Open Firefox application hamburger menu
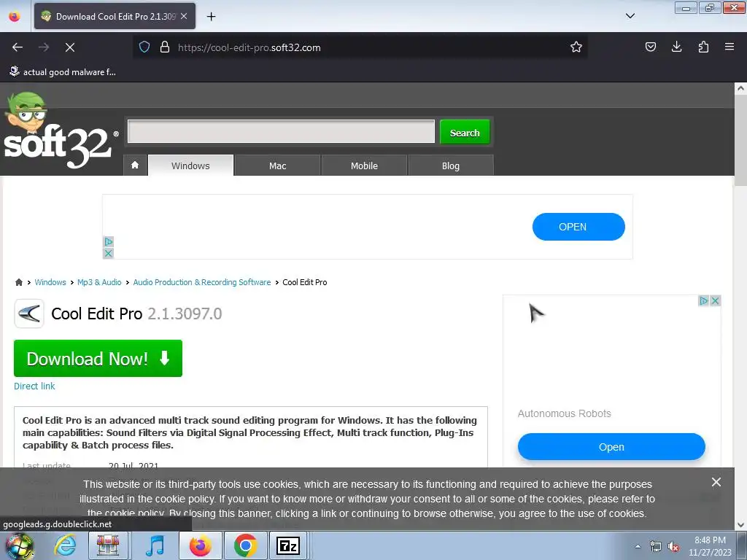This screenshot has height=560, width=747. point(729,47)
